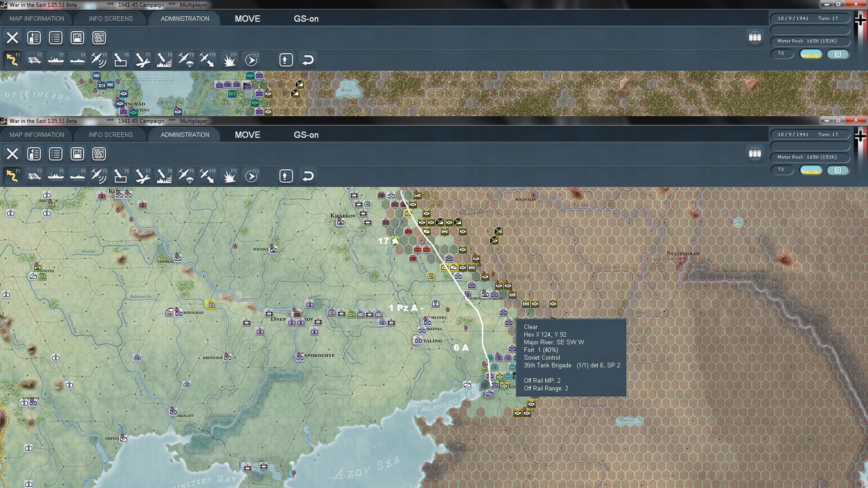This screenshot has height=488, width=868.
Task: Click the '0' indicator in upper window
Action: (x=838, y=54)
